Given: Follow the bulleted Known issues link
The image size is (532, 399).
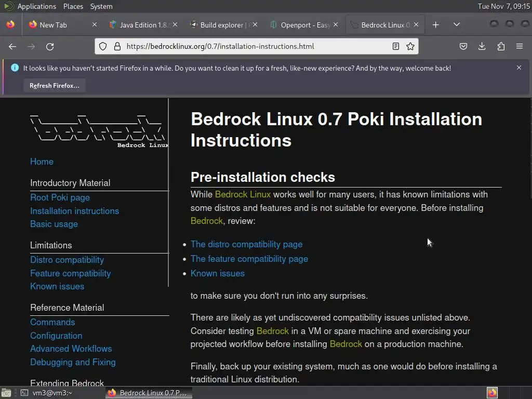Looking at the screenshot, I should point(218,273).
